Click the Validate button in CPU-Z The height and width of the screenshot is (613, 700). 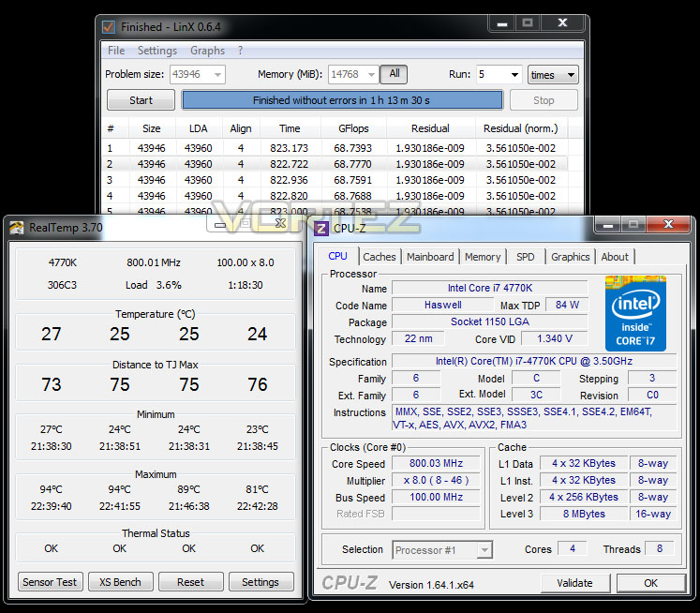[x=574, y=583]
